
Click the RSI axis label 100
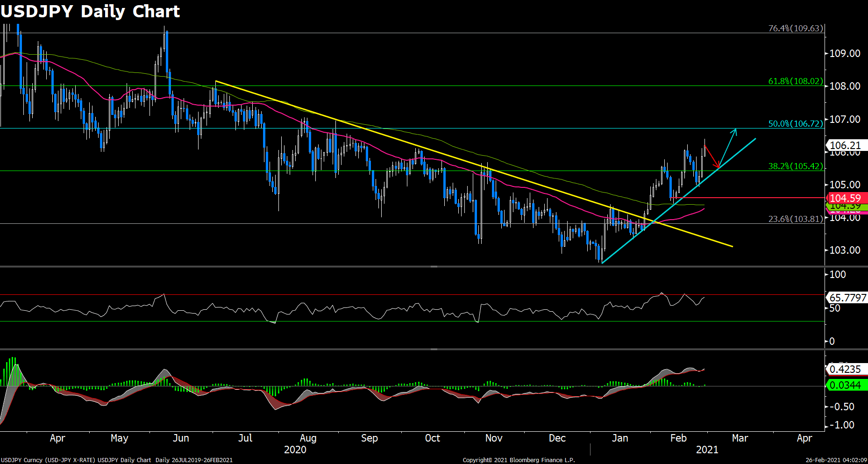[x=838, y=274]
